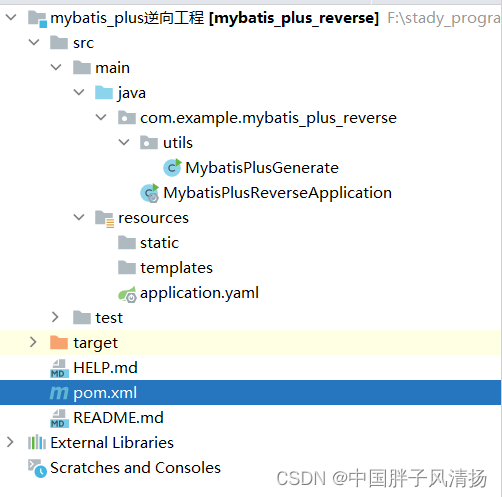Select Scratches and Consoles label

135,468
